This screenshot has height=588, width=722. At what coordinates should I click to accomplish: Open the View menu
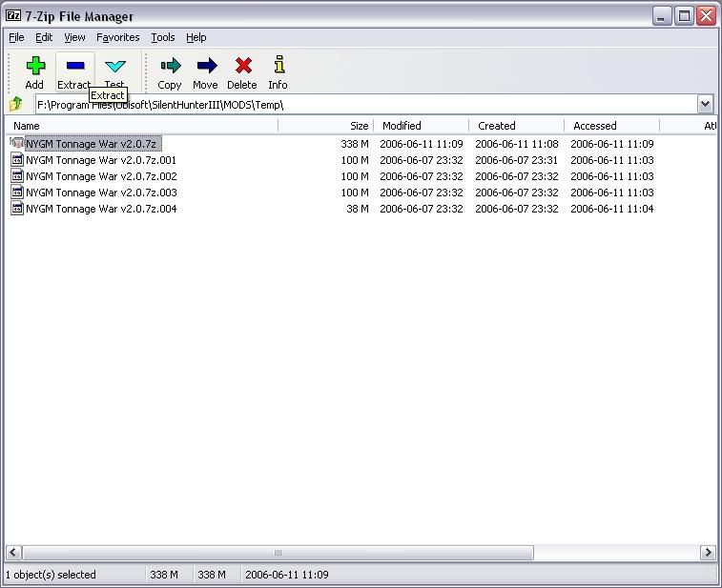coord(74,37)
